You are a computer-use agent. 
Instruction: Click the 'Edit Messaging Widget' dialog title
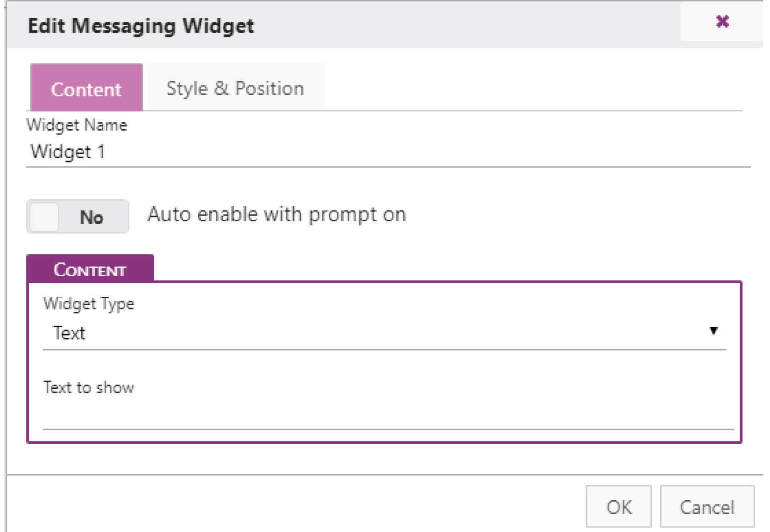click(141, 26)
